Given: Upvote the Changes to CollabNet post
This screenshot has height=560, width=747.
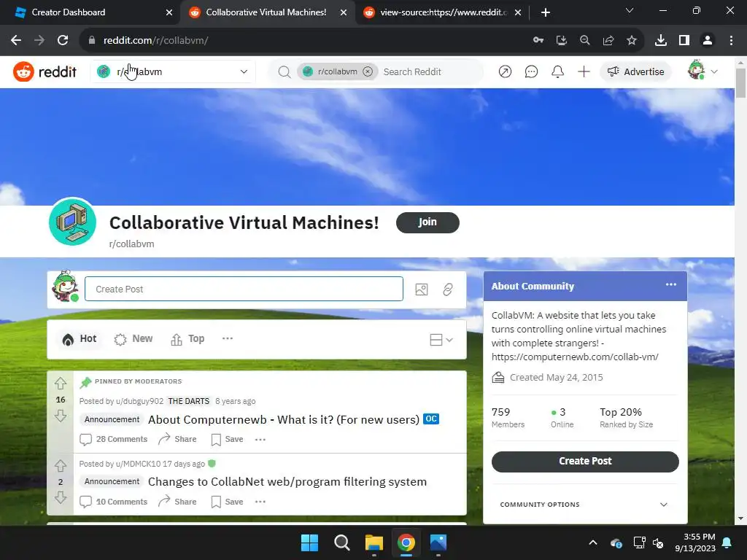Looking at the screenshot, I should pyautogui.click(x=61, y=465).
